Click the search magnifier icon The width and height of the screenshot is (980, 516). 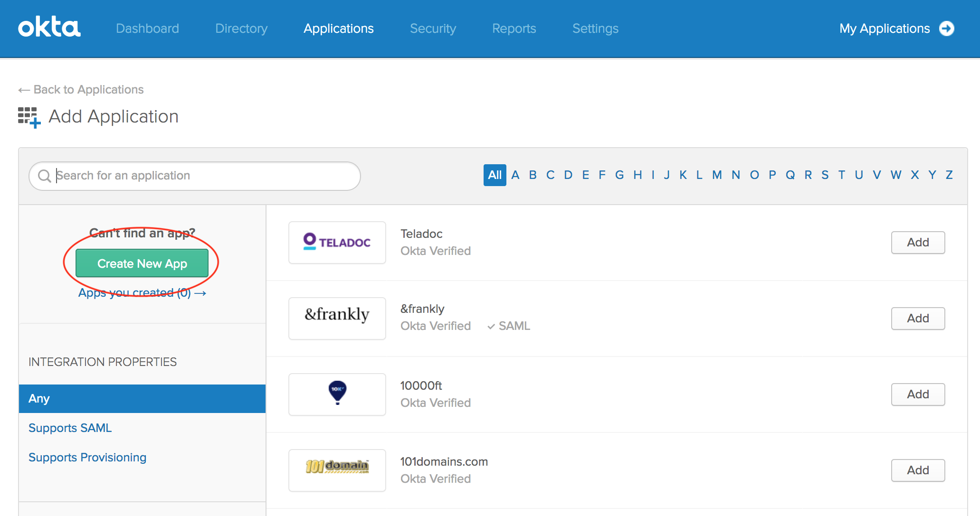(x=44, y=176)
